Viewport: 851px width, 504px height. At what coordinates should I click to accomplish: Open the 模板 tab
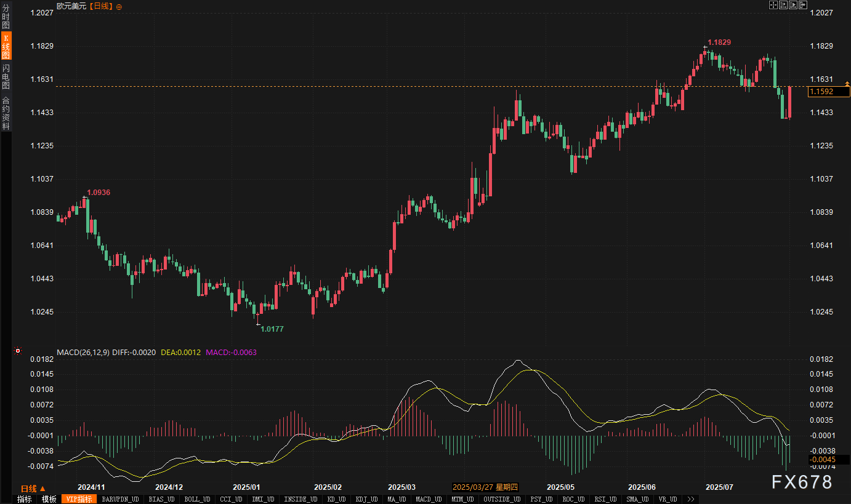49,499
